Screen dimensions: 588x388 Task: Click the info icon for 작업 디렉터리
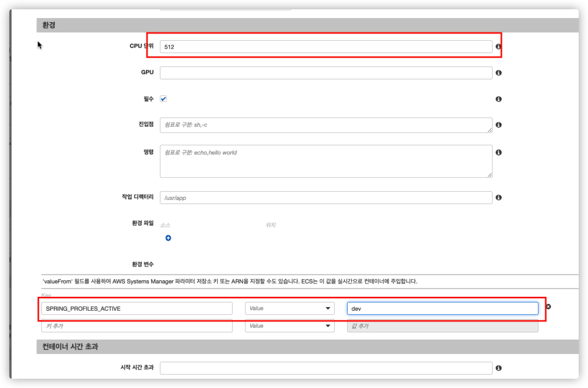coord(499,198)
